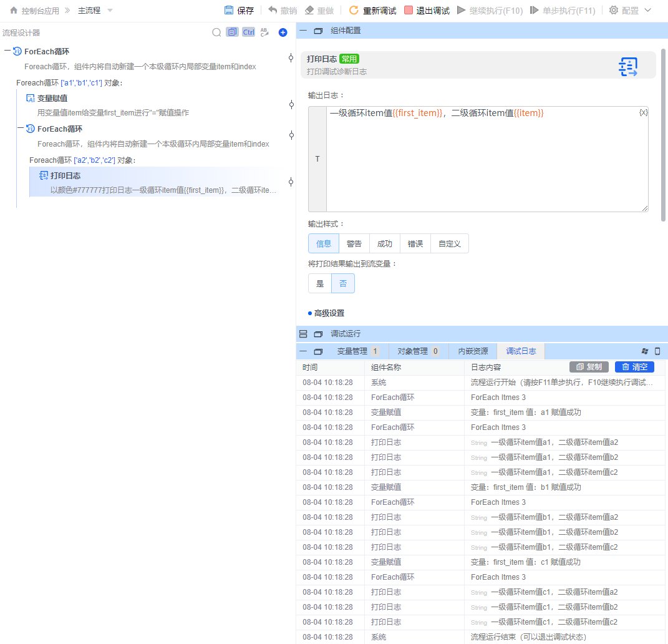Viewport: 668px width, 644px height.
Task: Toggle the multi-select copy icon in designer
Action: coord(232,32)
